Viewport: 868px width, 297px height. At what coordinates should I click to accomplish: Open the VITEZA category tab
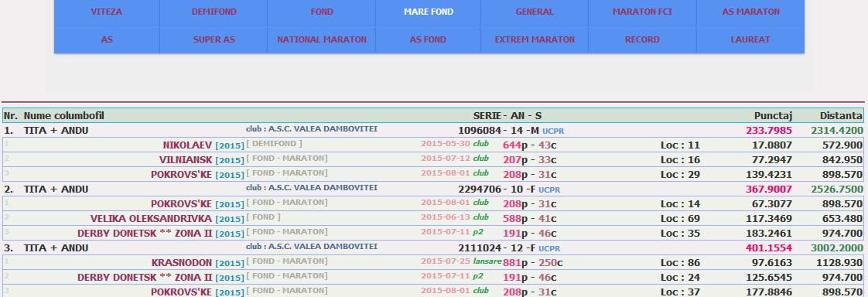point(106,12)
